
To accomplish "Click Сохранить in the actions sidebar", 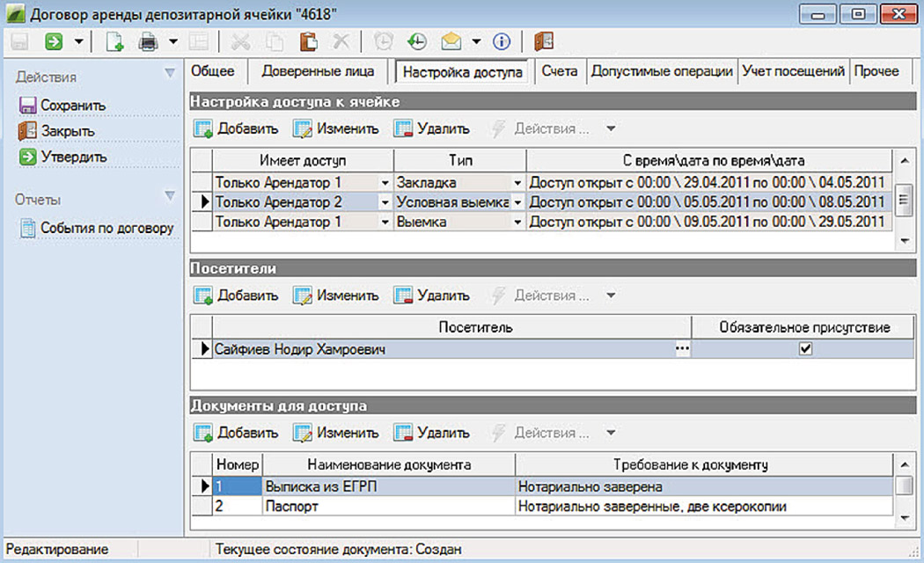I will coord(72,106).
